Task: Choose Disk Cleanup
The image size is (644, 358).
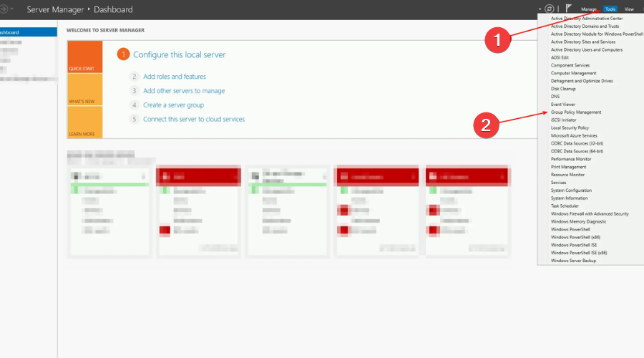Action: point(563,89)
